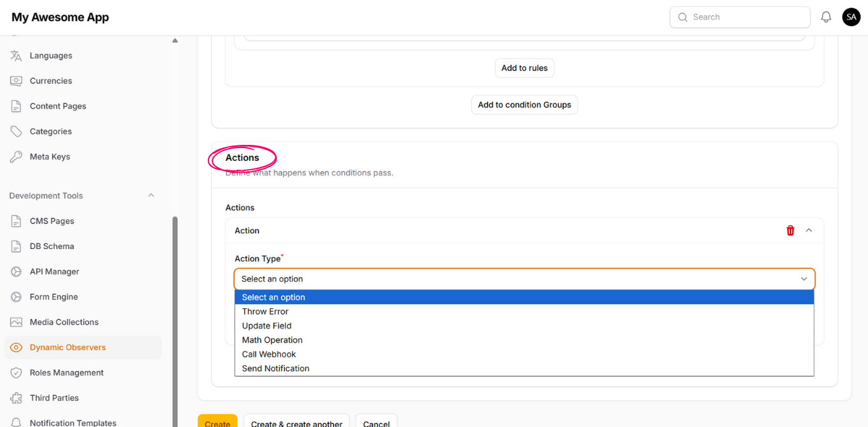Click the notification bell icon
Viewport: 868px width, 427px height.
pyautogui.click(x=826, y=17)
